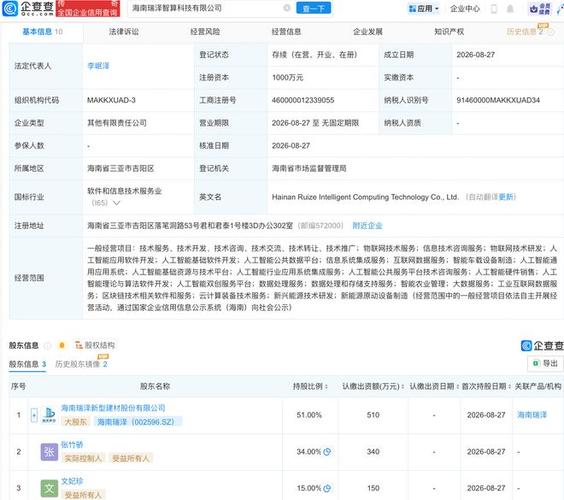The height and width of the screenshot is (500, 564).
Task: Sort by 首次持股日期 column header
Action: coord(487,387)
